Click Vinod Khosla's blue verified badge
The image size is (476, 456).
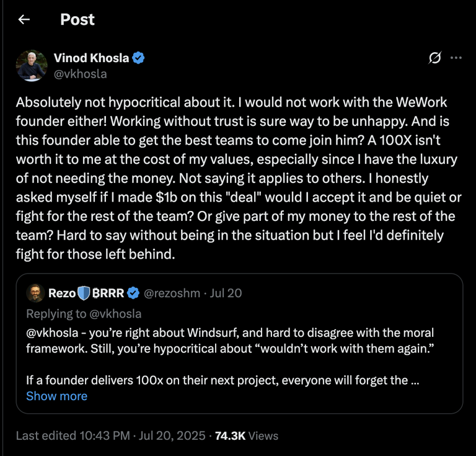click(139, 58)
